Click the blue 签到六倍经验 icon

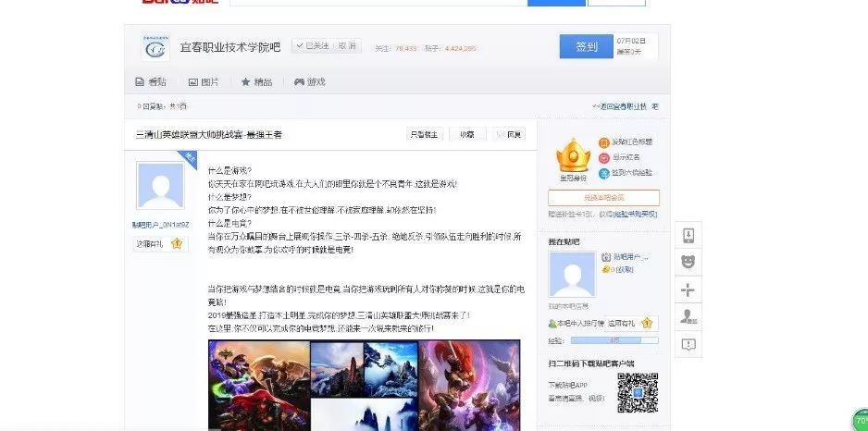[x=604, y=173]
